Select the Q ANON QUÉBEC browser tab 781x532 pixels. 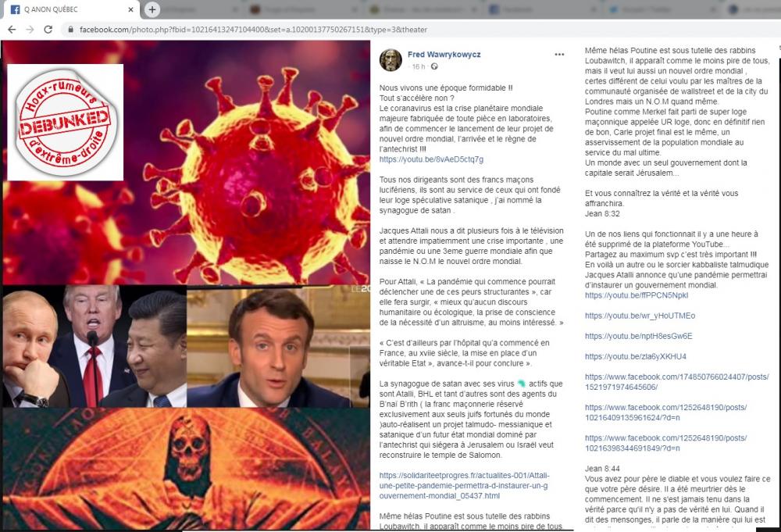click(x=70, y=9)
